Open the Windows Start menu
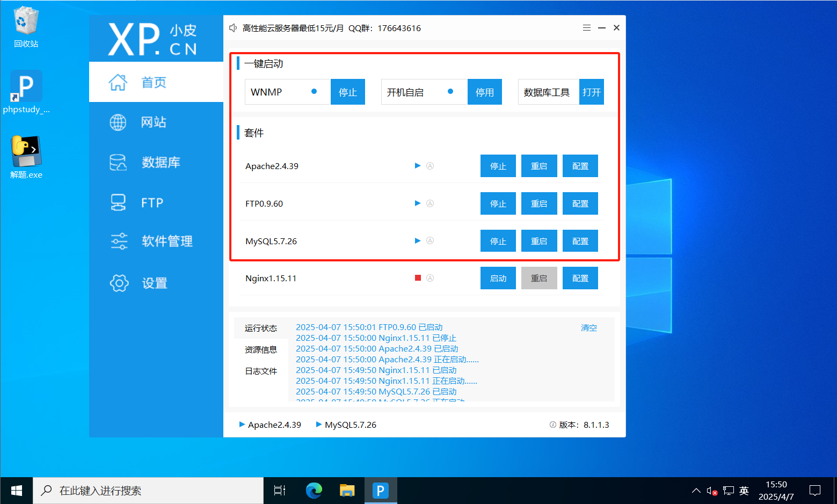The width and height of the screenshot is (837, 504). [x=17, y=491]
